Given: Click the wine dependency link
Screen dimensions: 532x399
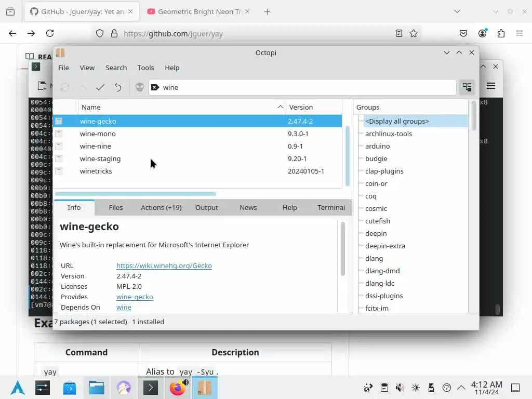Looking at the screenshot, I should point(124,307).
